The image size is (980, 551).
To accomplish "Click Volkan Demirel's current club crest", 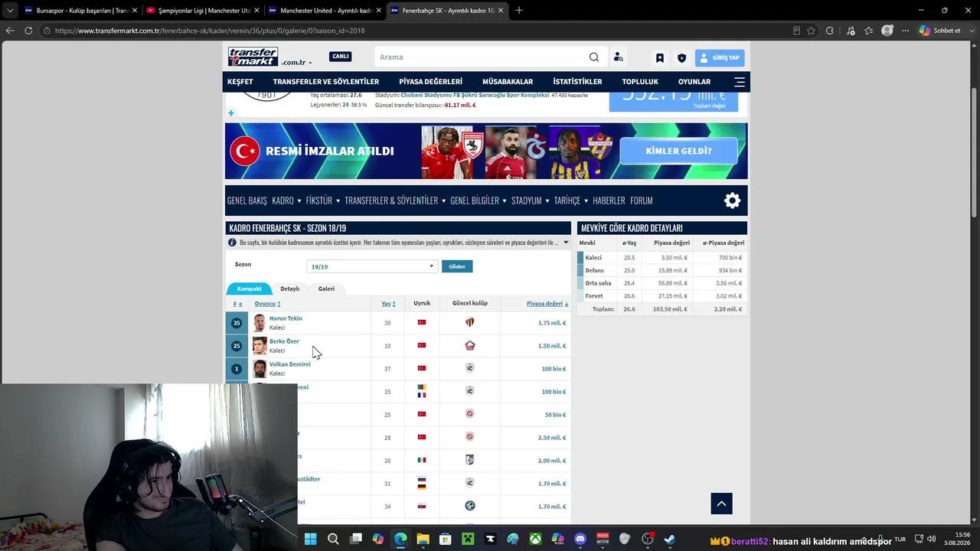I will [470, 368].
